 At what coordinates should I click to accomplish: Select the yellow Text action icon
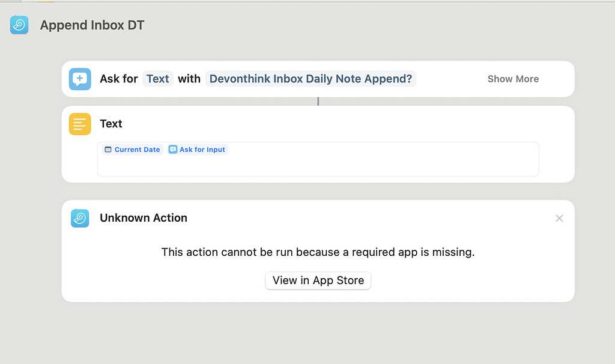[x=80, y=124]
